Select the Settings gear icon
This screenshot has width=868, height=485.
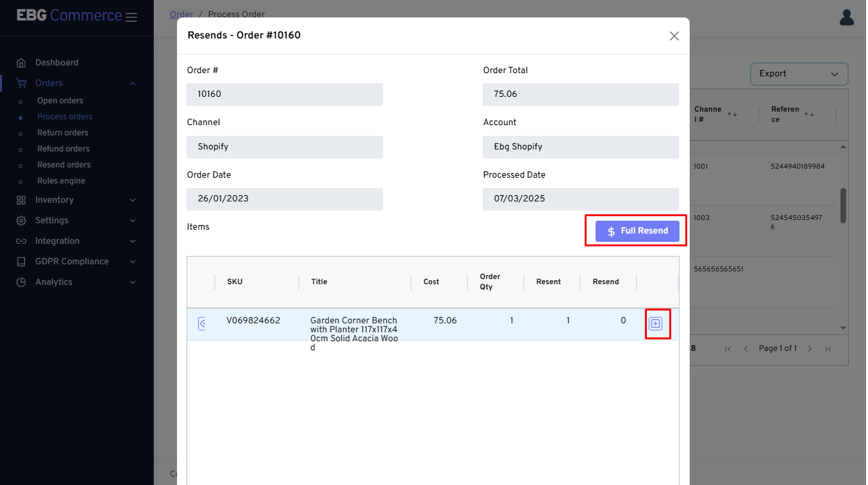22,220
